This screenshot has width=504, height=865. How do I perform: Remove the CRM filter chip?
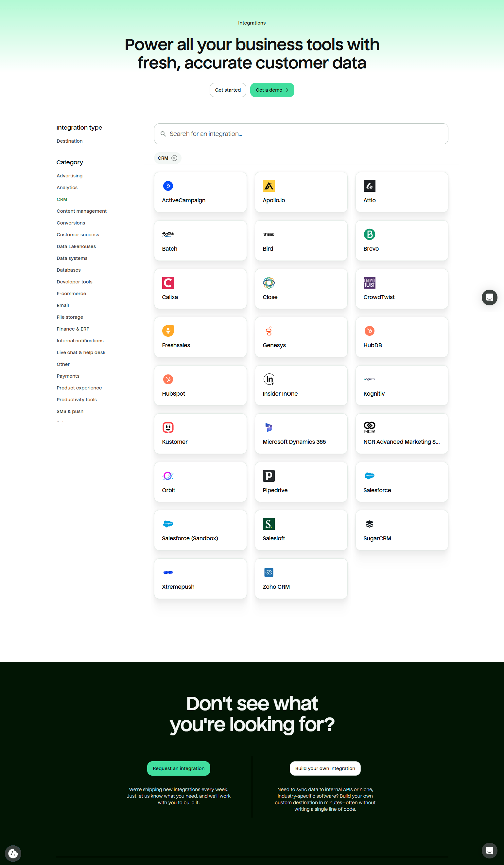pyautogui.click(x=174, y=158)
